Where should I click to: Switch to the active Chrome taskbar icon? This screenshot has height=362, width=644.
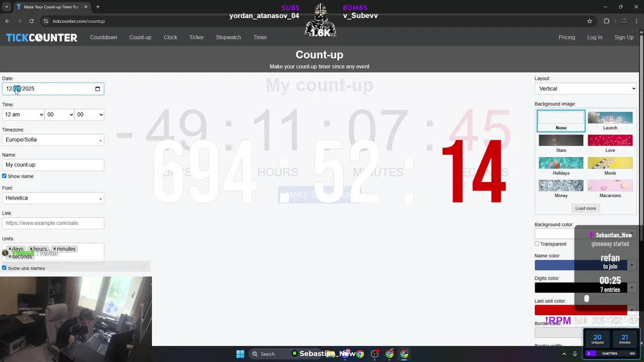pos(404,354)
